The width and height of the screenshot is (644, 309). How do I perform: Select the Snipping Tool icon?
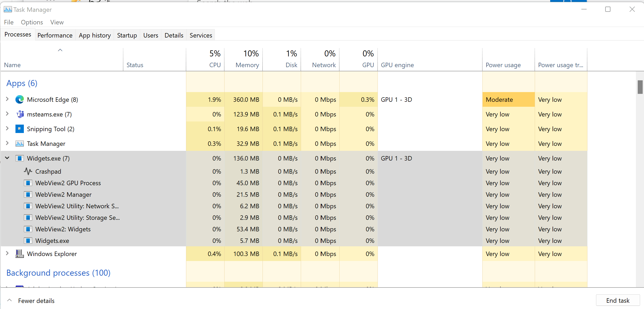pyautogui.click(x=20, y=129)
